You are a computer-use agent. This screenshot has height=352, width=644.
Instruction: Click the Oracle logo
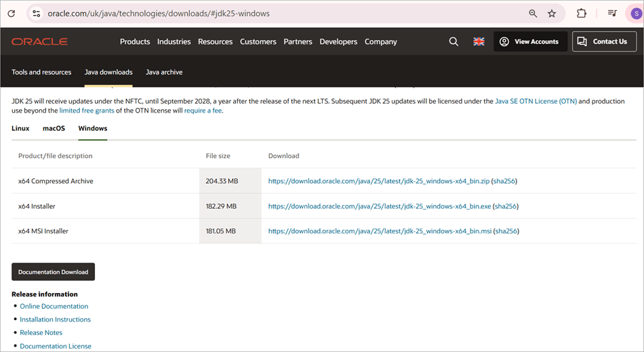tap(39, 41)
